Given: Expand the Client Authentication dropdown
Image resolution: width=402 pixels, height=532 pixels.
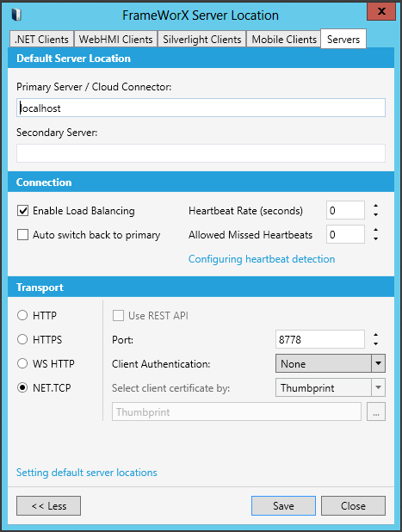Looking at the screenshot, I should pyautogui.click(x=331, y=363).
